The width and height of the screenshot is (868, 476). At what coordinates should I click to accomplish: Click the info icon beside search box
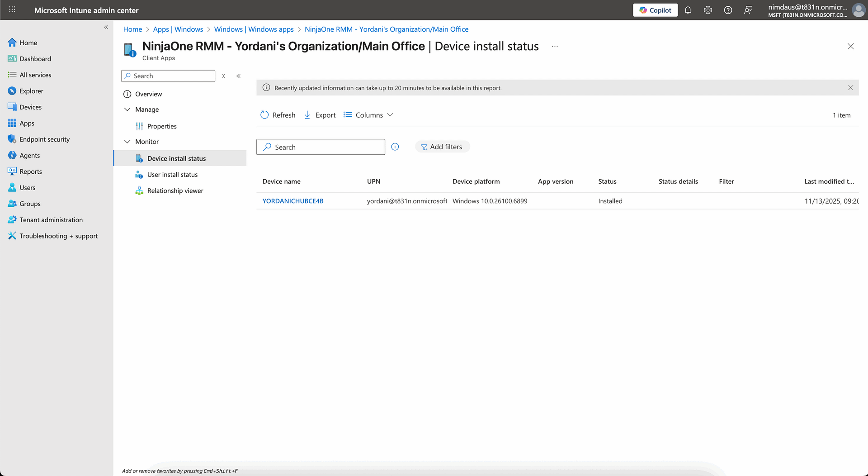[x=395, y=147]
